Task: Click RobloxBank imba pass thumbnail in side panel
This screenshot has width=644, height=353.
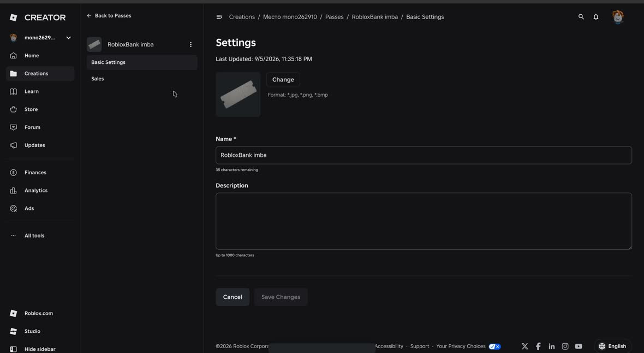Action: (94, 44)
